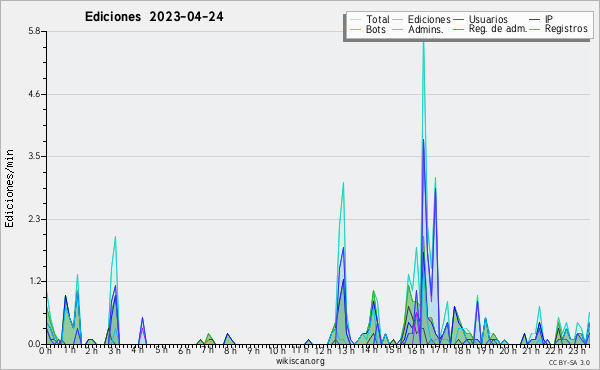Screen dimensions: 600x370
Task: Click the orange Bots legend line
Action: coord(355,29)
